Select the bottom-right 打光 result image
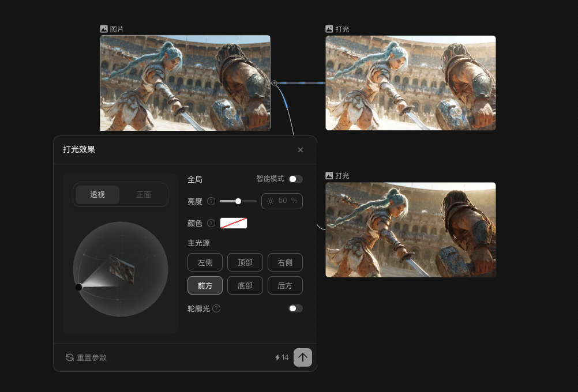This screenshot has width=578, height=392. 410,229
